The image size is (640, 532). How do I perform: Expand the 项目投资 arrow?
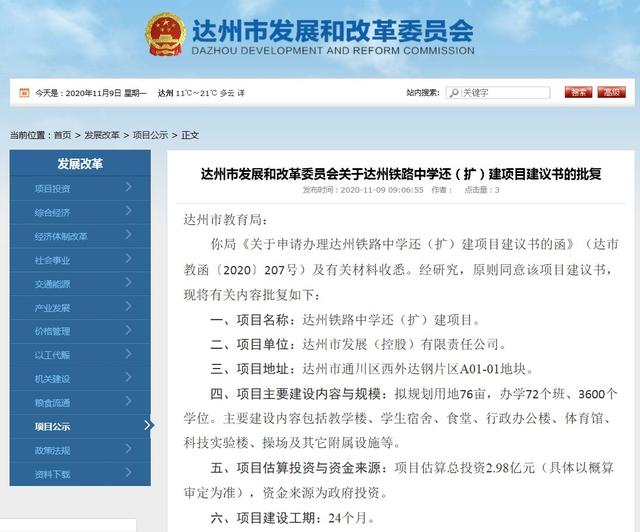(x=129, y=187)
